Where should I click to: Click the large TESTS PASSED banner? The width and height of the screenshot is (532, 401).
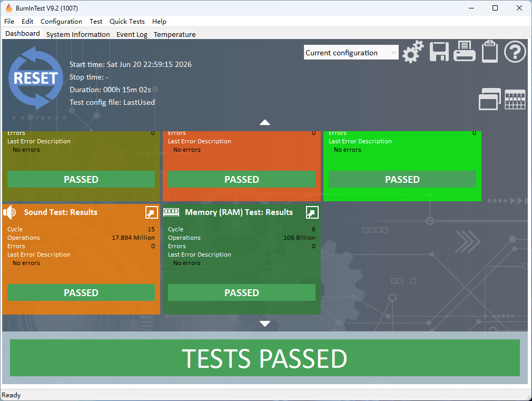pyautogui.click(x=264, y=358)
